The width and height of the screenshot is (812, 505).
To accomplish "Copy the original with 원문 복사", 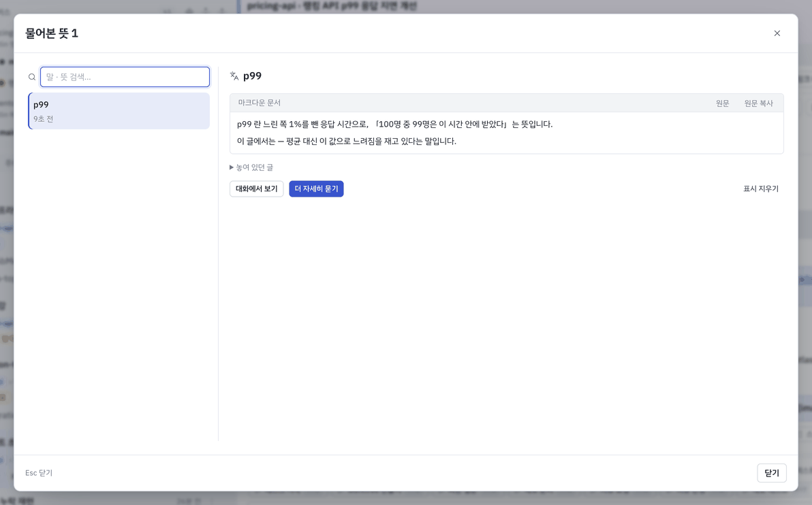I will coord(759,103).
